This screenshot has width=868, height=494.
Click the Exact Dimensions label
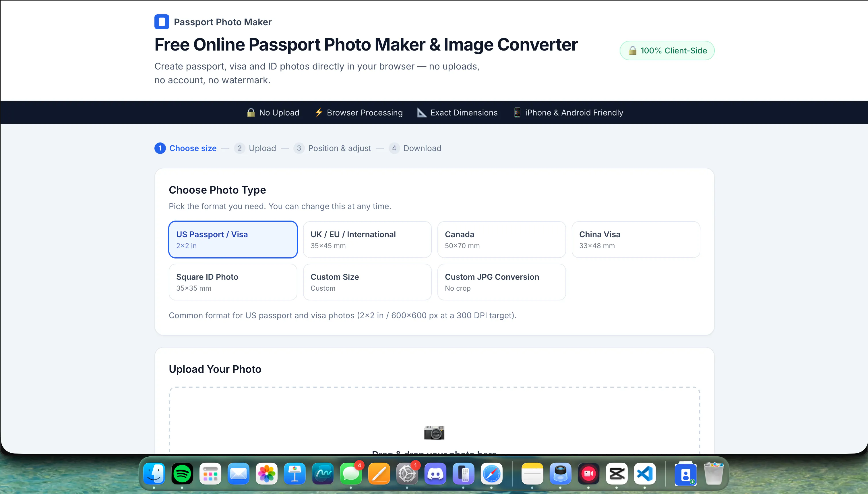coord(464,113)
